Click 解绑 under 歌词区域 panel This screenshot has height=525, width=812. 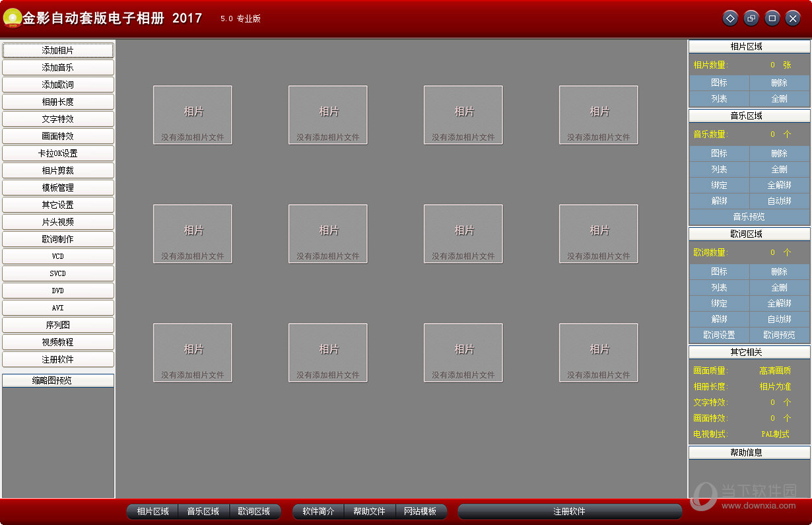pos(720,319)
